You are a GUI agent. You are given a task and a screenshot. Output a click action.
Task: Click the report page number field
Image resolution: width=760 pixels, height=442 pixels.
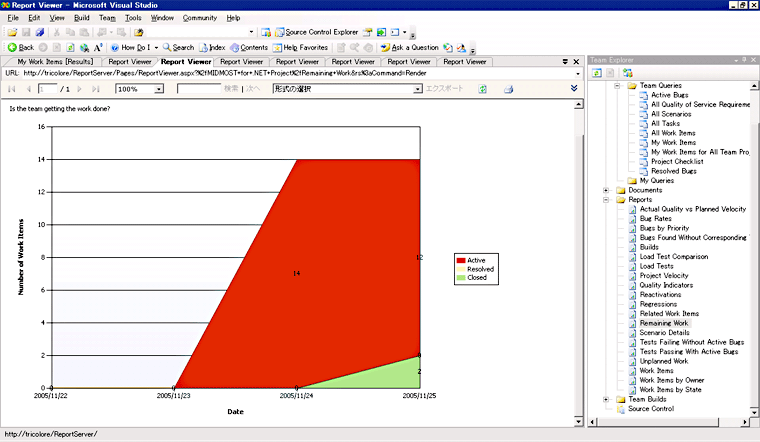pyautogui.click(x=48, y=89)
